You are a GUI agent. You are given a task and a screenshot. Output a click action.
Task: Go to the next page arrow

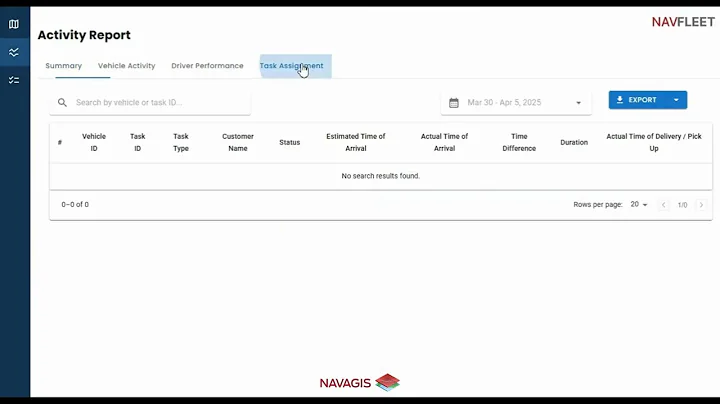click(x=701, y=205)
